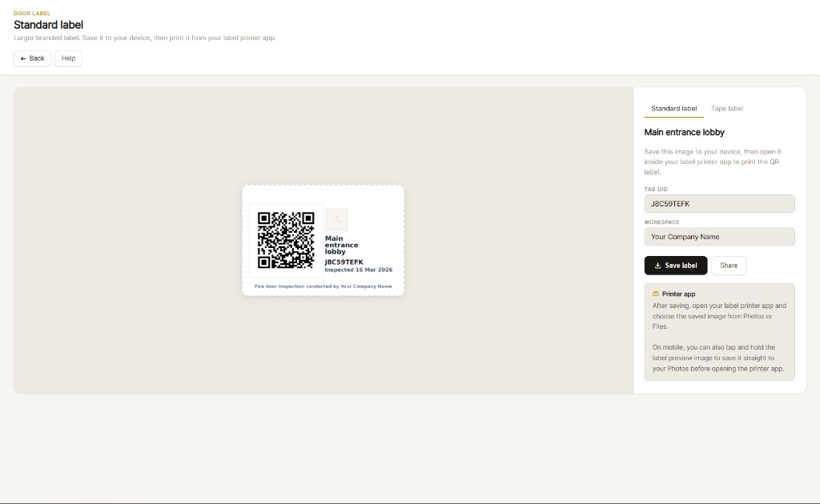
Task: Click the 'Main entrance lobby' heading
Action: click(684, 132)
